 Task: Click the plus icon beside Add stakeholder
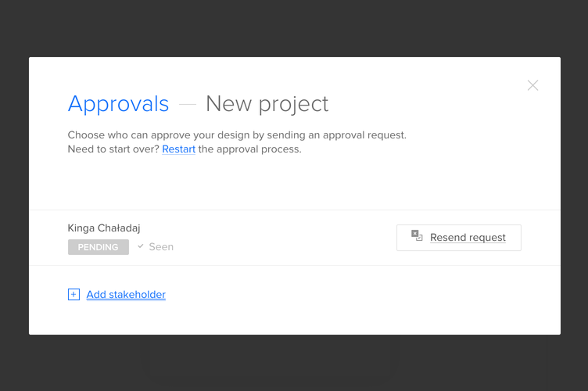73,295
